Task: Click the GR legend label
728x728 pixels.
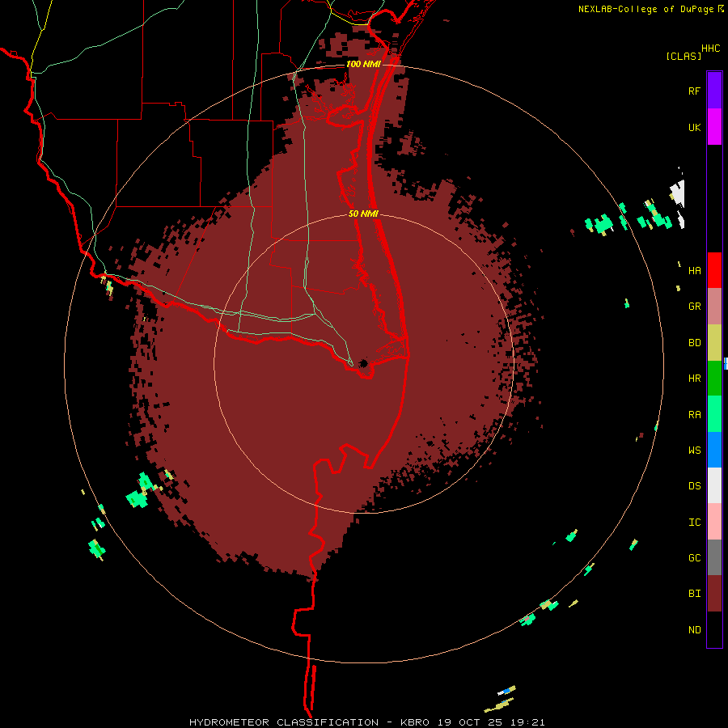Action: 694,307
